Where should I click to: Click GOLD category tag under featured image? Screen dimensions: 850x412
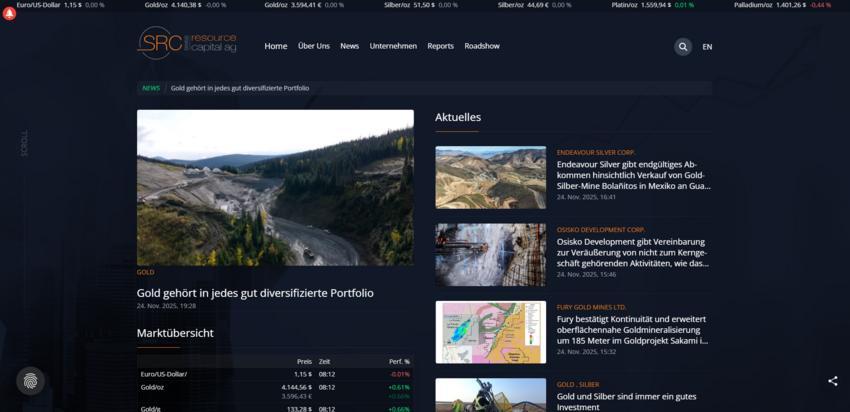pos(145,272)
